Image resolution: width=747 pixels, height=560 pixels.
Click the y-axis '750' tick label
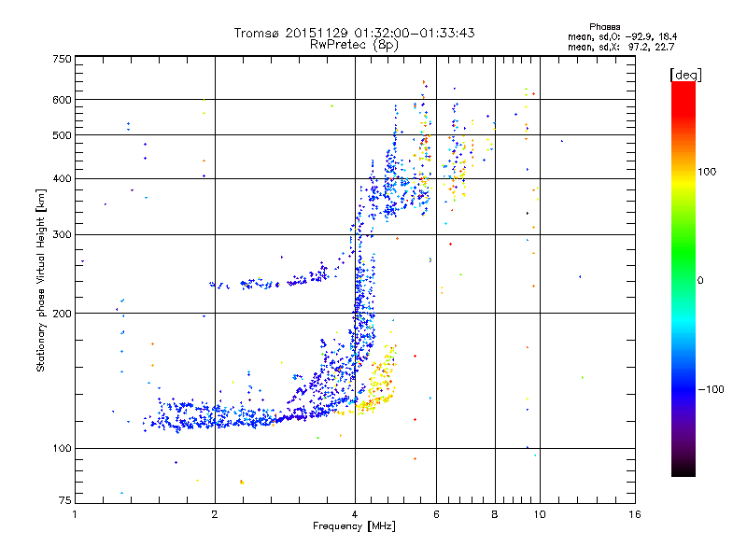coord(62,59)
